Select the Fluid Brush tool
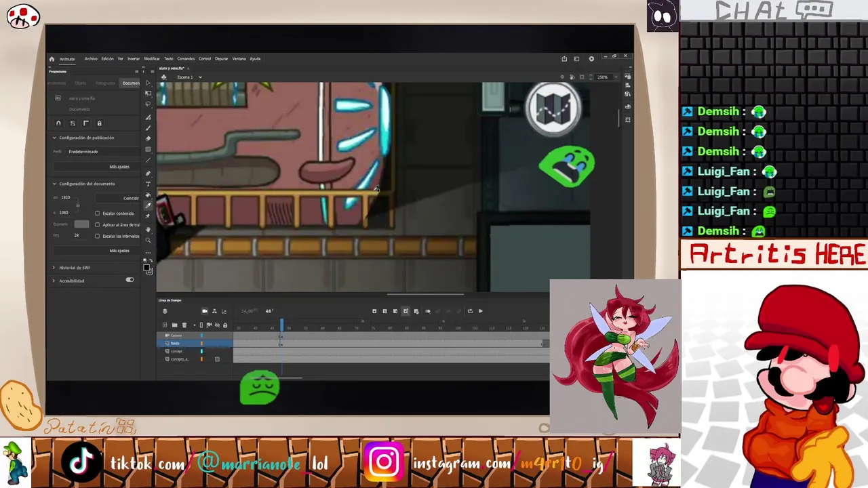 pos(149,117)
